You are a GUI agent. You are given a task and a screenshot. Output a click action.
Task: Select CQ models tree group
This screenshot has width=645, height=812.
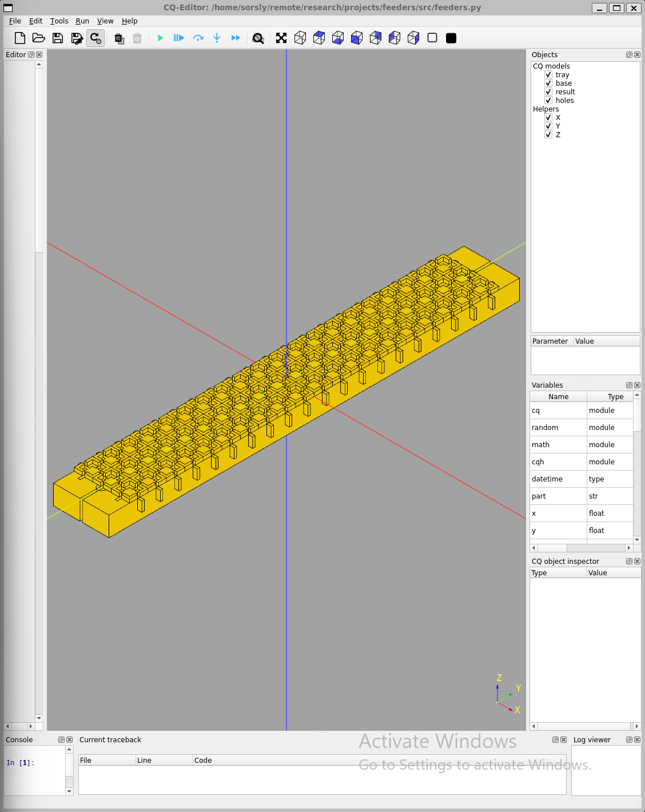[551, 66]
